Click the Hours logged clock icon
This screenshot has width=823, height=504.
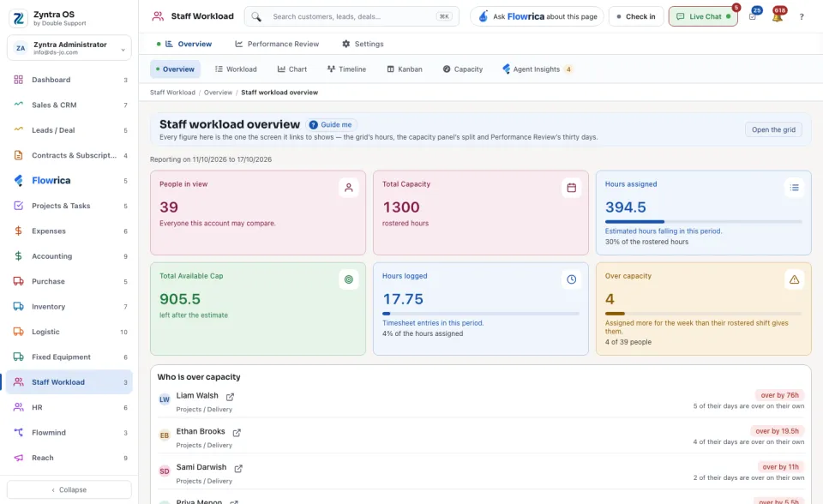click(572, 279)
